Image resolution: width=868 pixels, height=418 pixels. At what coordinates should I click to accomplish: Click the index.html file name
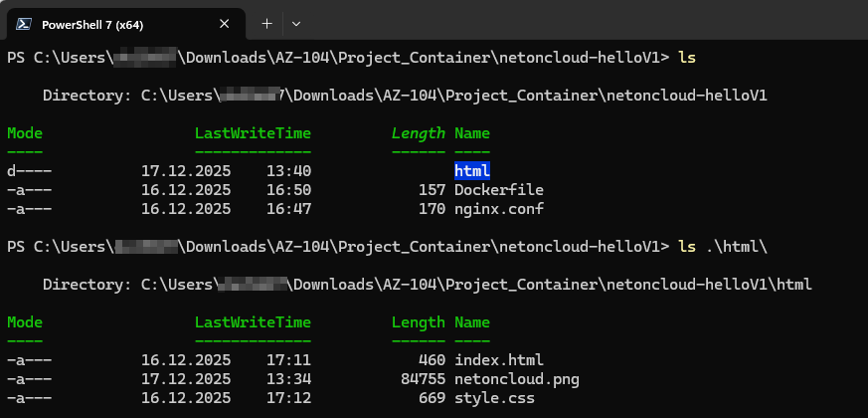click(x=498, y=359)
